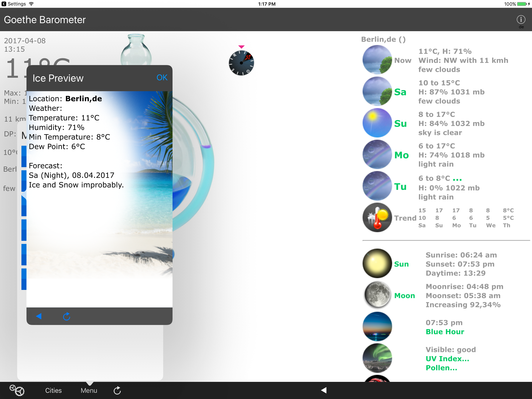Tap the refresh icon in bottom toolbar
Viewport: 532px width, 399px height.
pyautogui.click(x=117, y=390)
